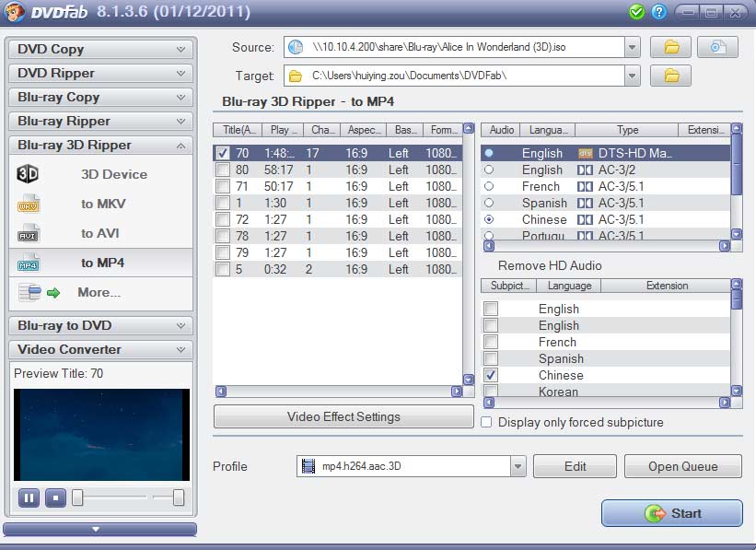Click the Open Queue button
Viewport: 756px width, 550px height.
(x=682, y=466)
